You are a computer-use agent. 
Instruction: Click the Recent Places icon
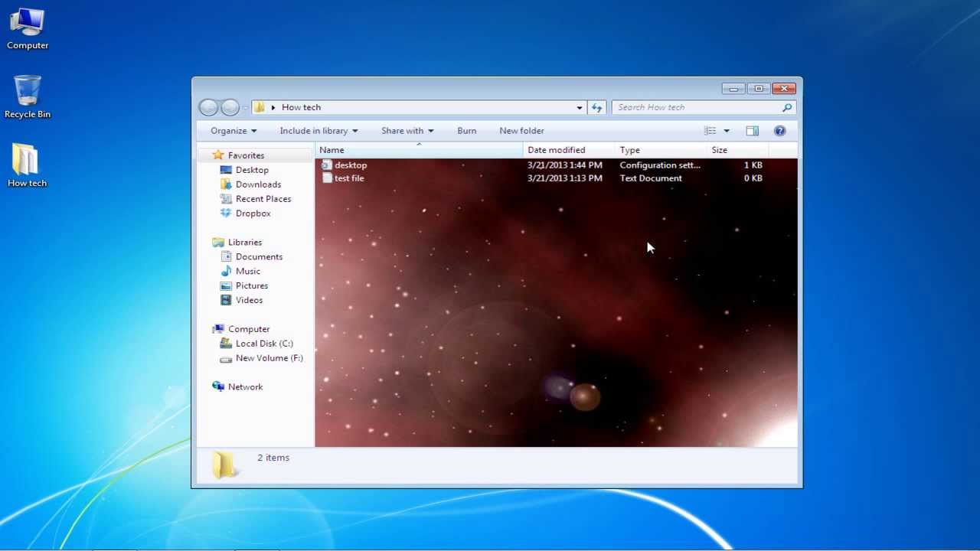coord(226,199)
